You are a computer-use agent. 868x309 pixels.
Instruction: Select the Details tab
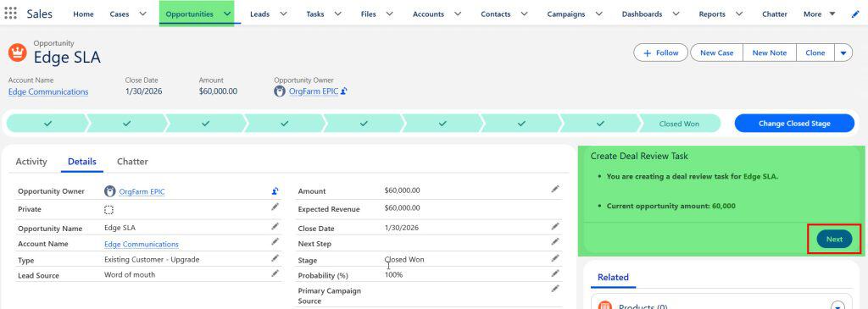[82, 162]
